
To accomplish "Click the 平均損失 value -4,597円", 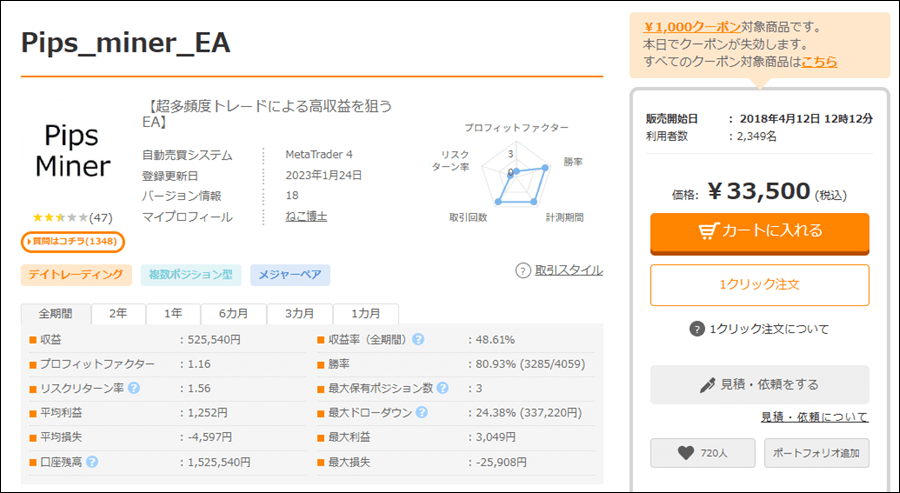I will click(x=210, y=437).
